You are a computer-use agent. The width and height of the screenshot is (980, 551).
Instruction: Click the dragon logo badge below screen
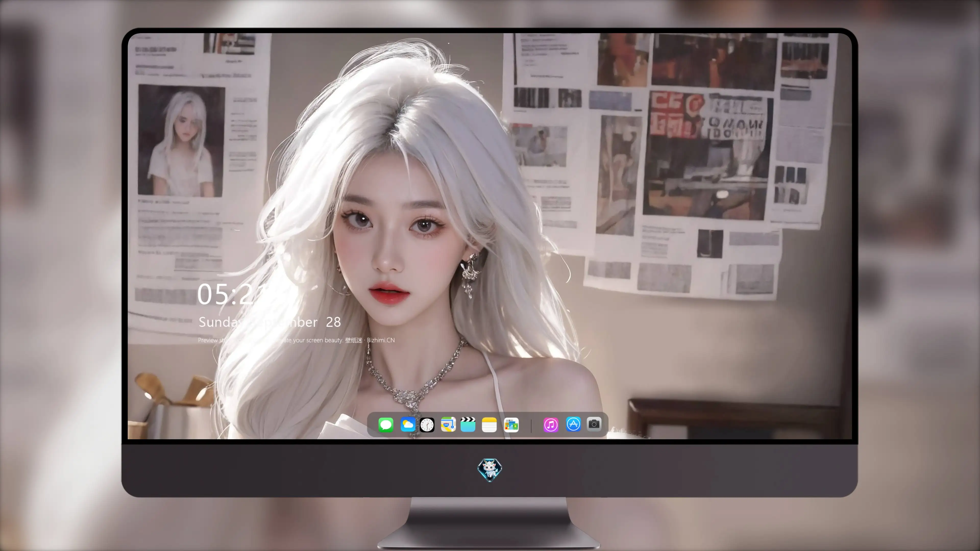490,470
